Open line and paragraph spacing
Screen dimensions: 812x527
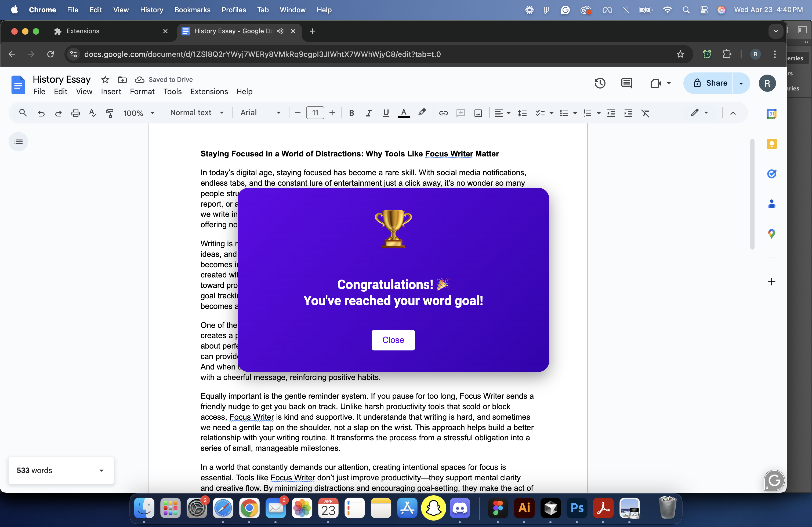[522, 113]
